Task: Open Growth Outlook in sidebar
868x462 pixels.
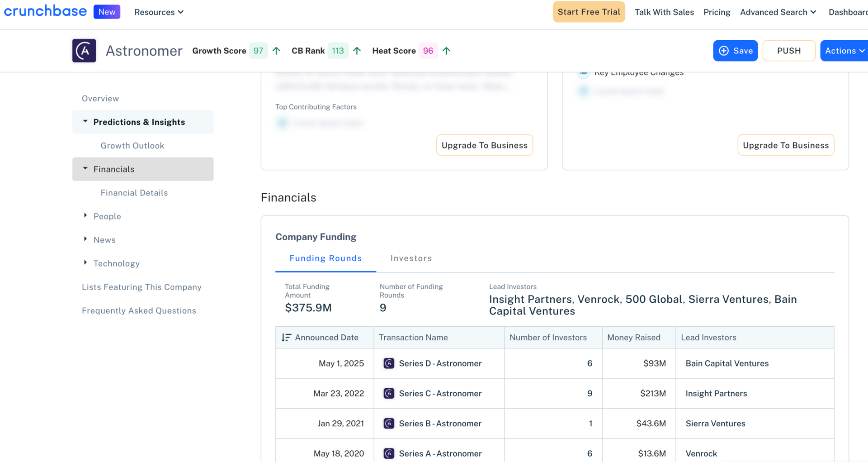Action: (132, 146)
